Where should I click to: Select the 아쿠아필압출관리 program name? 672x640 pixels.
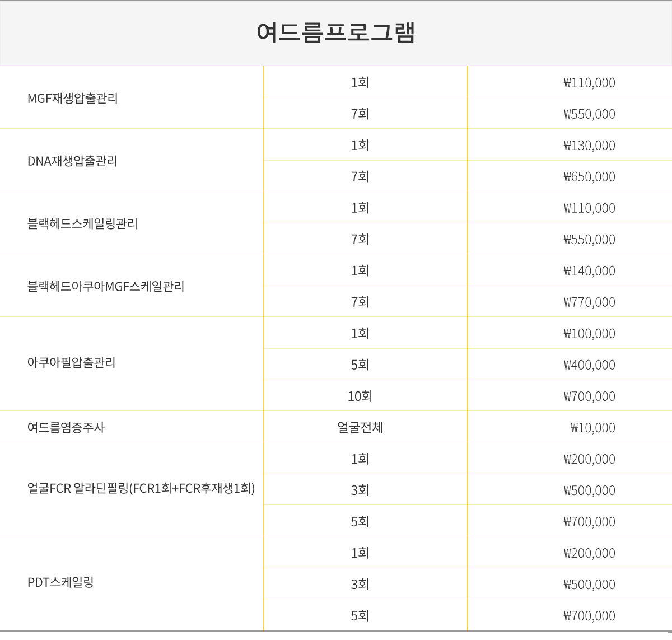[x=72, y=363]
